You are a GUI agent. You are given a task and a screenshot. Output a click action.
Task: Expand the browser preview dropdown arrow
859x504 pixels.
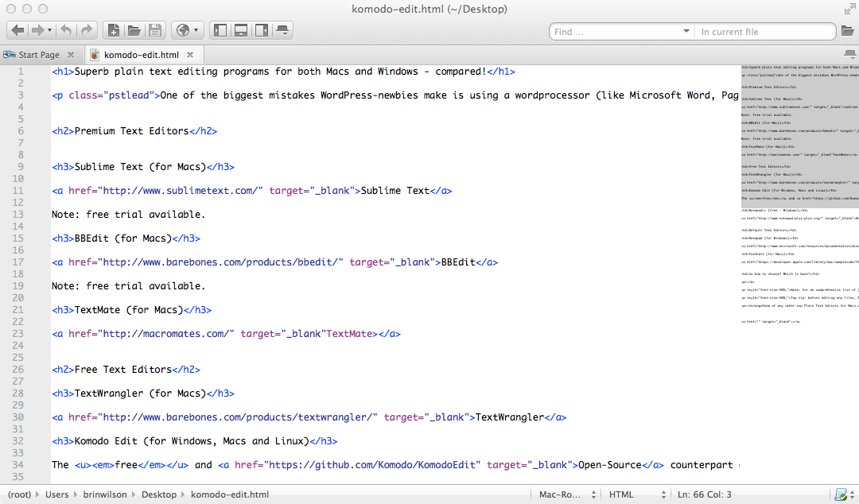coord(196,31)
